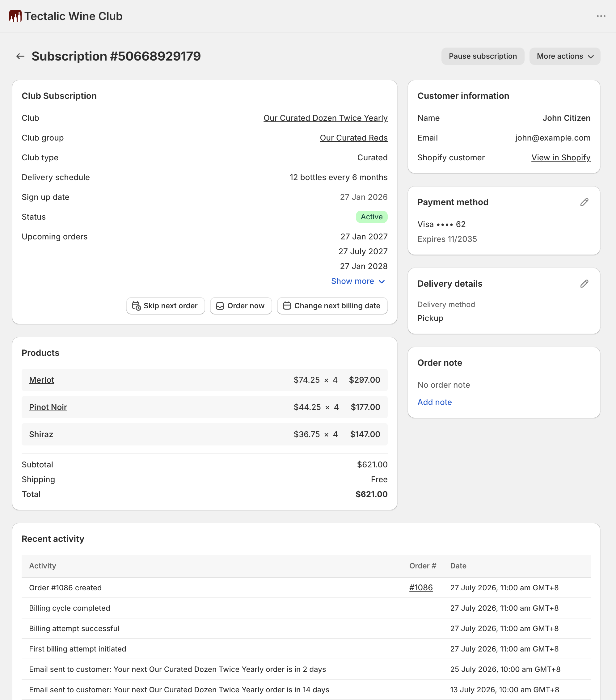Click the Pickup delivery method text
The height and width of the screenshot is (700, 616).
[430, 318]
